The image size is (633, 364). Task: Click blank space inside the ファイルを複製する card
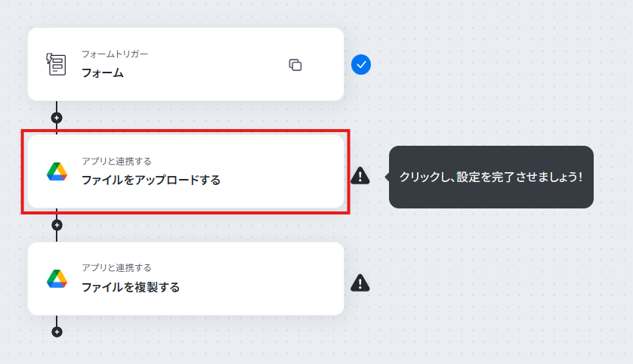(x=262, y=279)
